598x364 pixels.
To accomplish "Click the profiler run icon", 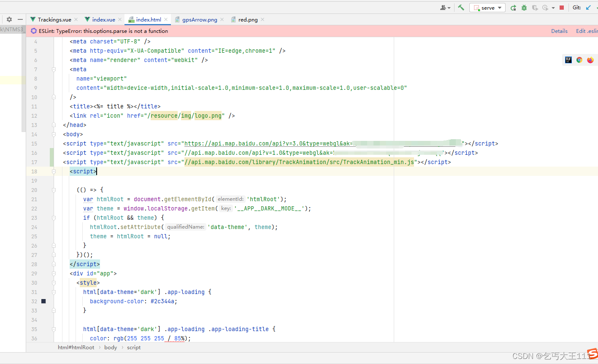I will (x=545, y=8).
